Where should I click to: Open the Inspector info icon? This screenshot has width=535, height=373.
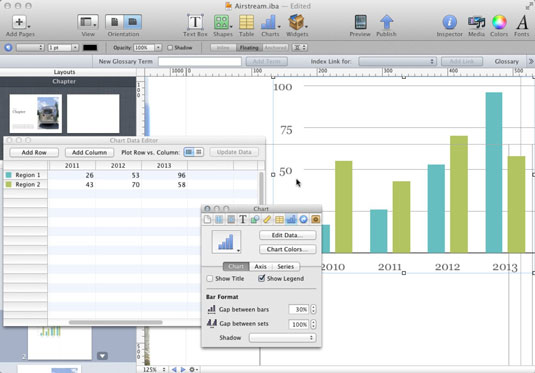tap(450, 23)
